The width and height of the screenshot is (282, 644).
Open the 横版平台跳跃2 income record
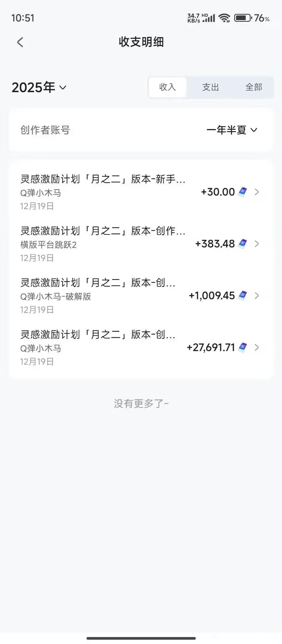[100, 244]
